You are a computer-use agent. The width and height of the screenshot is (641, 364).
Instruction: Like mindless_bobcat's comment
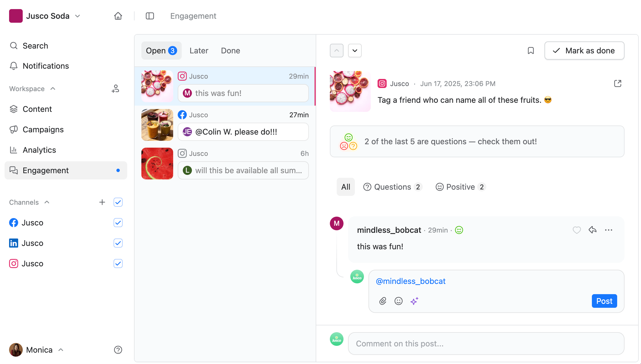click(577, 230)
